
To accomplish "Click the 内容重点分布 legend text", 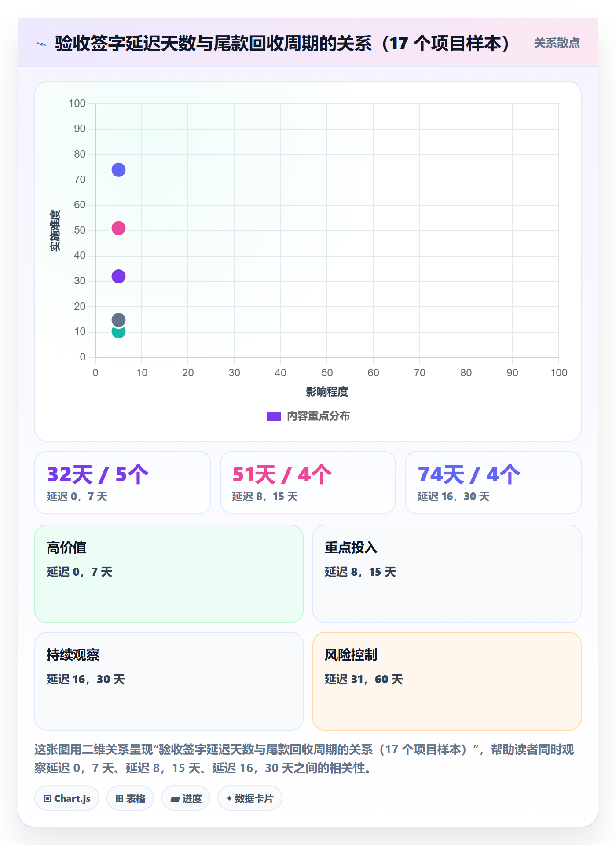I will click(x=318, y=416).
